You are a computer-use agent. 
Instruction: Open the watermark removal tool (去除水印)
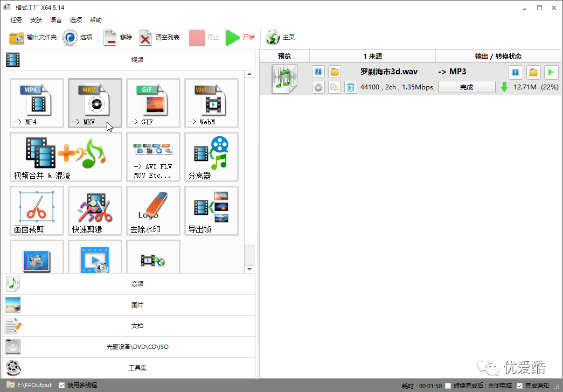pyautogui.click(x=153, y=211)
